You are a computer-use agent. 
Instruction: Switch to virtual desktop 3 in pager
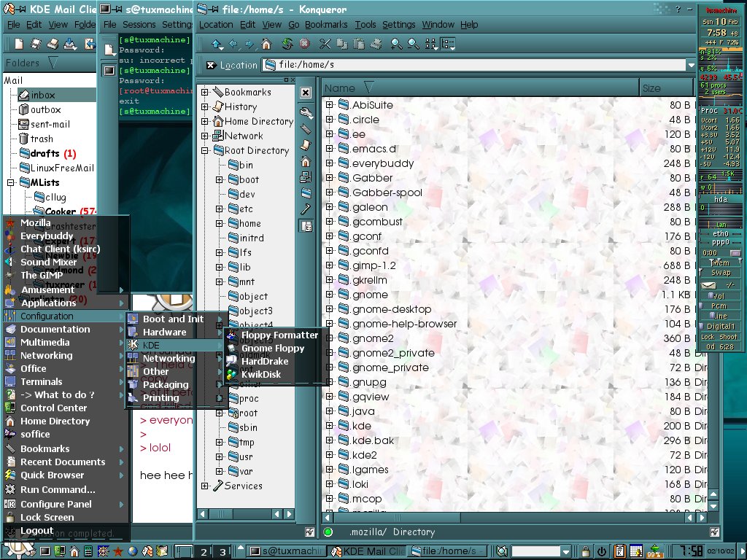click(x=222, y=551)
